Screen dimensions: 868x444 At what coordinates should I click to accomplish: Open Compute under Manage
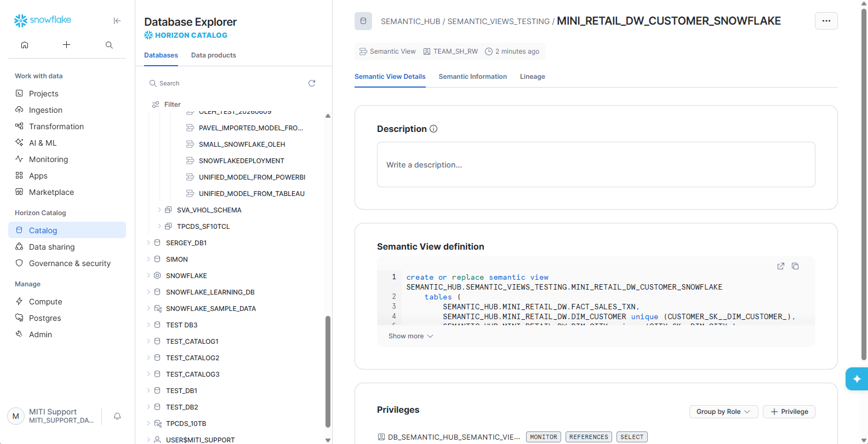coord(67,302)
